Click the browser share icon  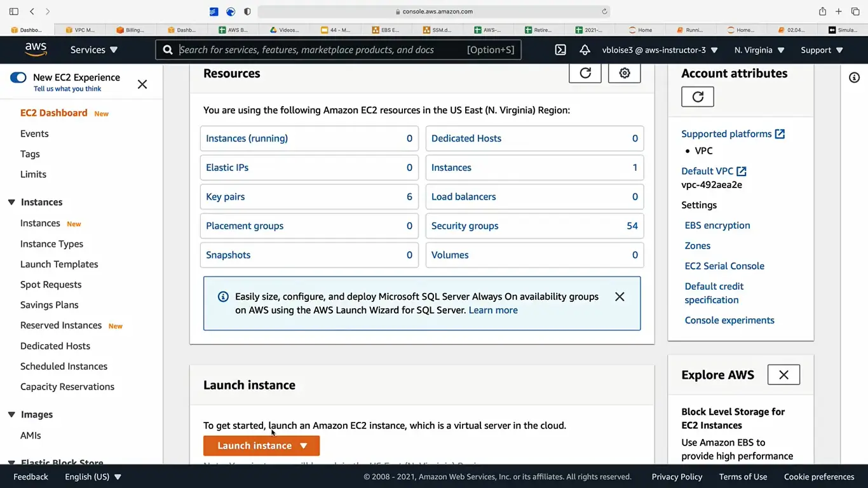822,11
